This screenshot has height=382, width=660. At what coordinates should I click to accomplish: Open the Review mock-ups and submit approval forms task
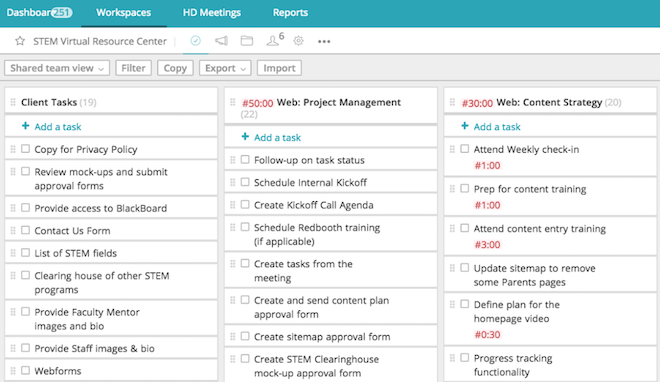tap(101, 179)
